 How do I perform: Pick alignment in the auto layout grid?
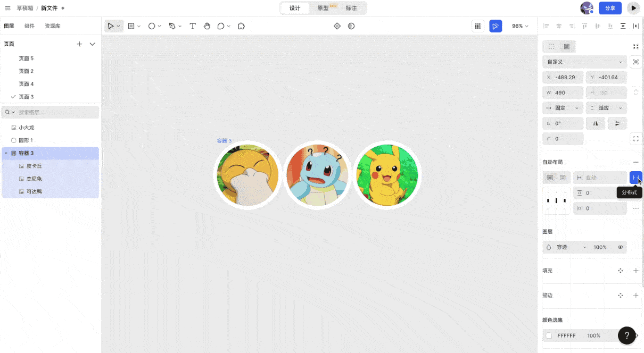click(x=557, y=200)
